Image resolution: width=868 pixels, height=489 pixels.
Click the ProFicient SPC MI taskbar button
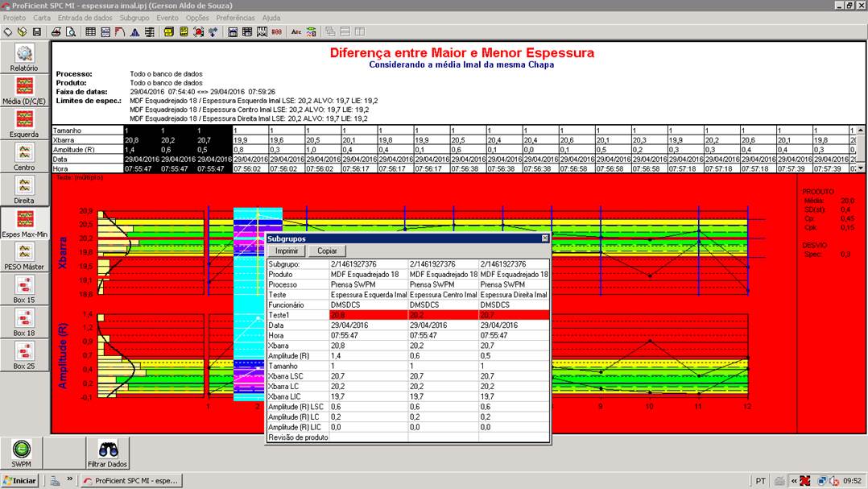[x=131, y=480]
